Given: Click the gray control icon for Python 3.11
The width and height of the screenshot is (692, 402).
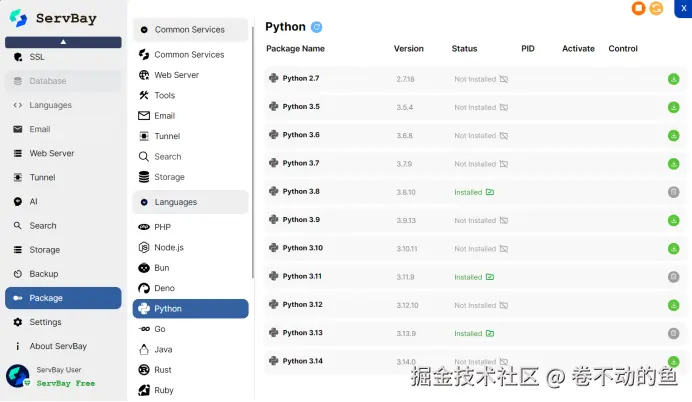Looking at the screenshot, I should (x=673, y=277).
